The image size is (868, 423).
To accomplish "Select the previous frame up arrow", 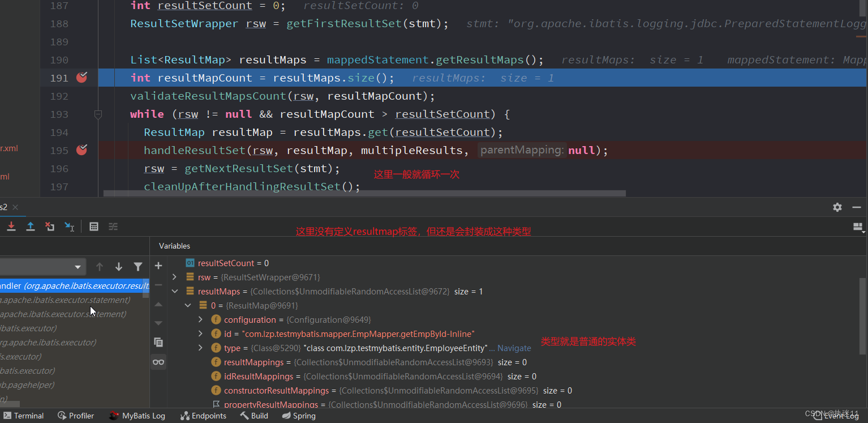I will (100, 267).
